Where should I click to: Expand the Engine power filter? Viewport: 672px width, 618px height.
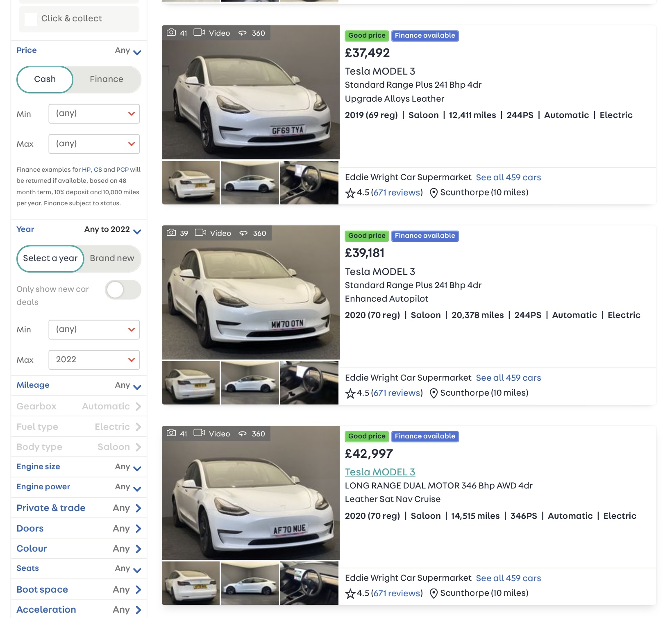point(79,487)
